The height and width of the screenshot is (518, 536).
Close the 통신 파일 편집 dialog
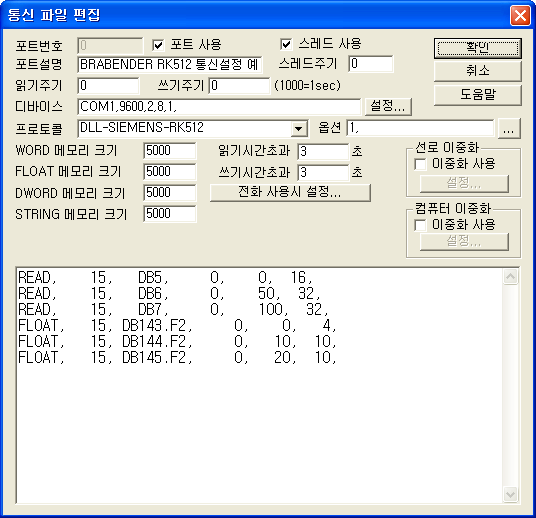(x=520, y=15)
